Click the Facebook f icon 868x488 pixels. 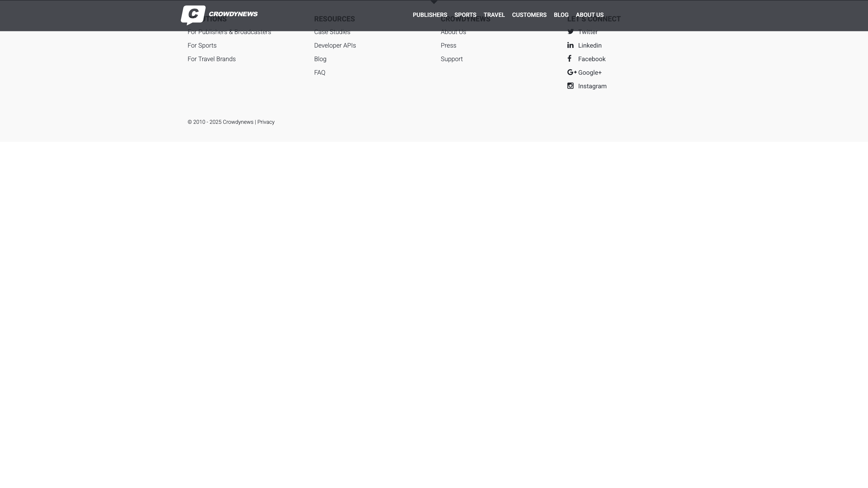[569, 59]
